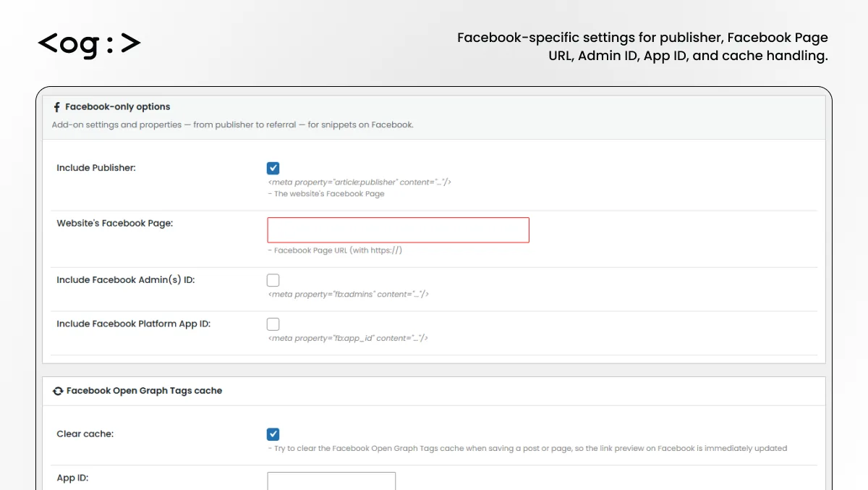Viewport: 868px width, 490px height.
Task: Enable Include Facebook Platform App ID checkbox
Action: 273,324
